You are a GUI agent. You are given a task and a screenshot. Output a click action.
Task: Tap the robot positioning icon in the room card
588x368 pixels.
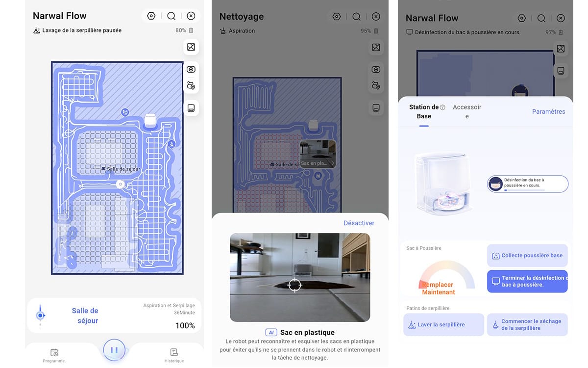[x=41, y=315]
